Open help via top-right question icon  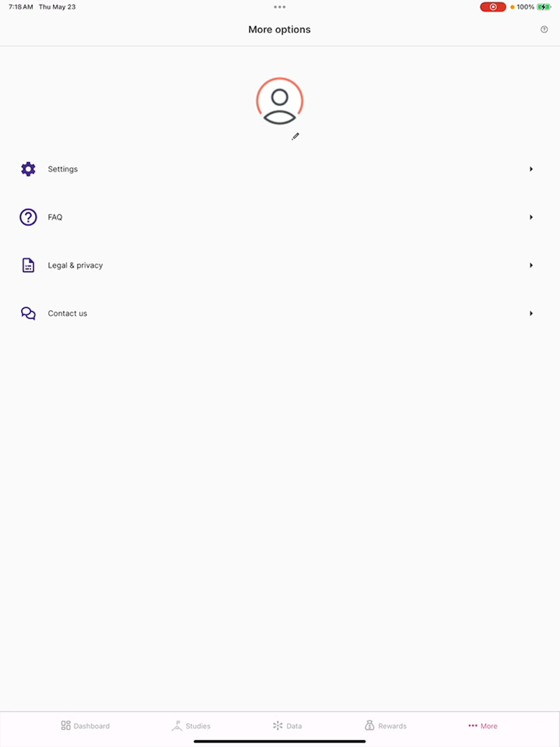544,30
